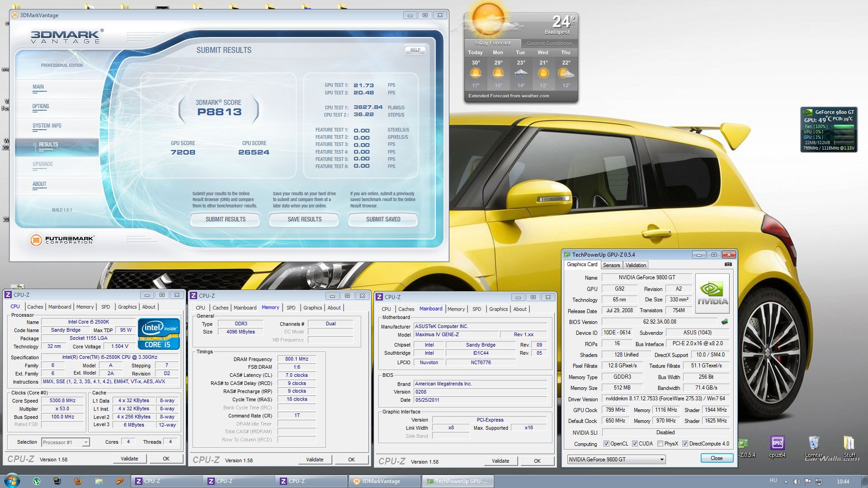
Task: Open SYSTEM INFO in 3DMark Vantage menu
Action: [47, 126]
